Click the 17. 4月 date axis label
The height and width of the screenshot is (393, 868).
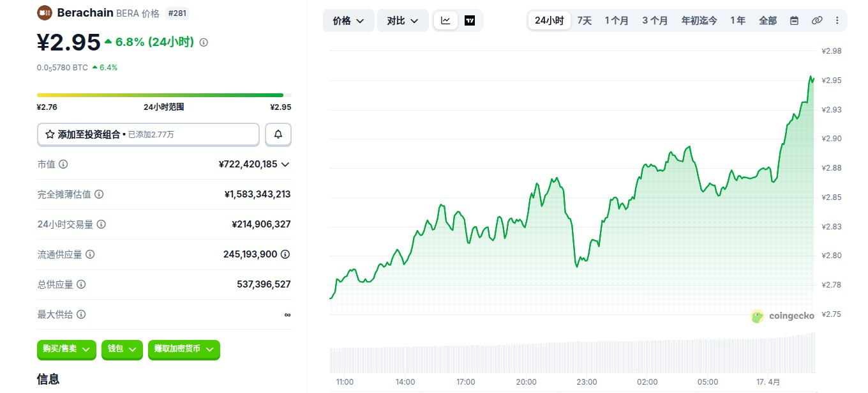tap(769, 382)
